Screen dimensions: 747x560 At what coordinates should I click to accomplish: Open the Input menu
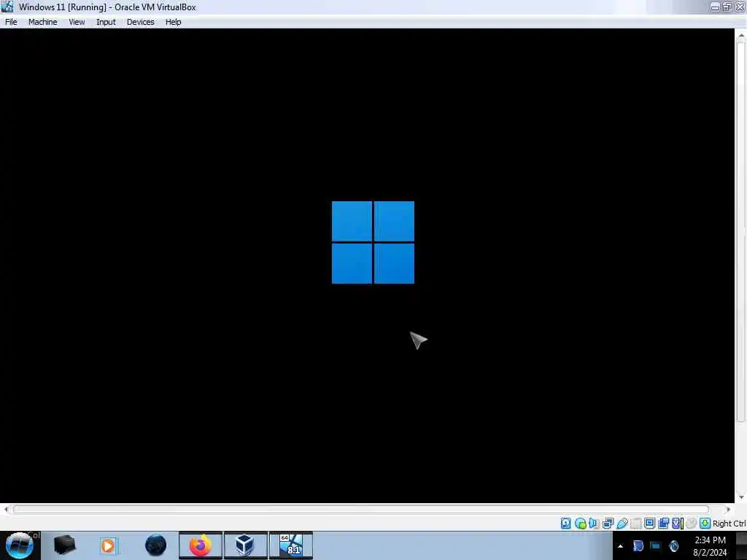coord(106,22)
